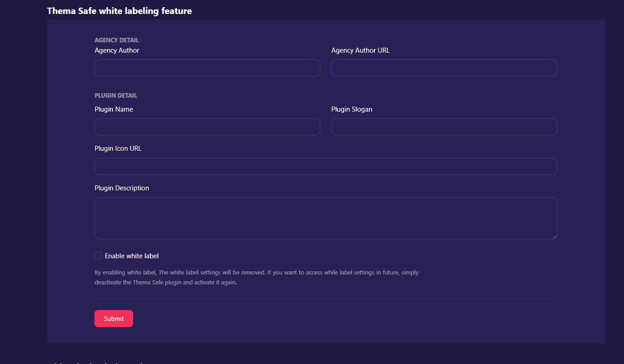Click the 'Thema Safe white labeling feature' title
Screen dimensions: 624x364
[x=119, y=11]
